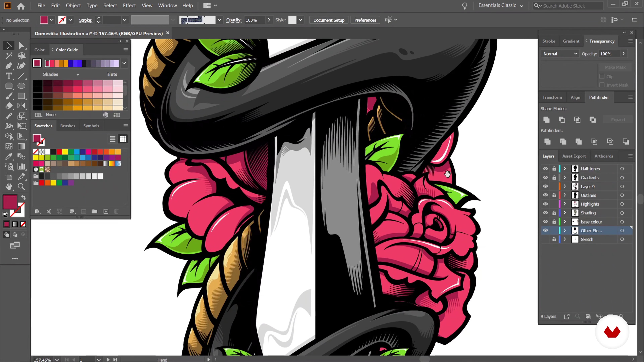Open the Window menu
The width and height of the screenshot is (644, 362).
tap(167, 6)
